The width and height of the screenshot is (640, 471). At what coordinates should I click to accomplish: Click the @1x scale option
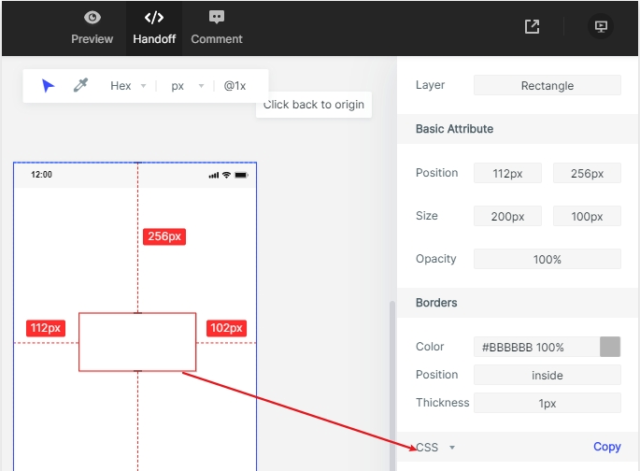coord(235,86)
